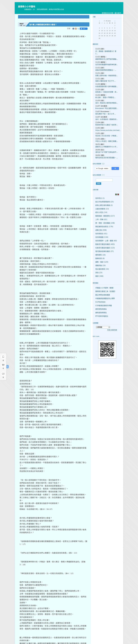Open the 唐崇榮牧師網站 link
138x644 pixels.
click(101, 309)
